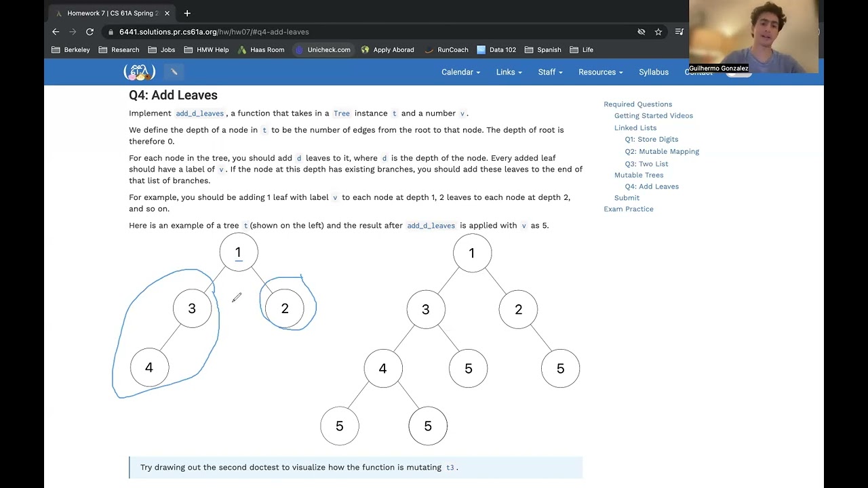The height and width of the screenshot is (488, 868).
Task: Open the Apply Aborad bookmark
Action: click(x=387, y=49)
